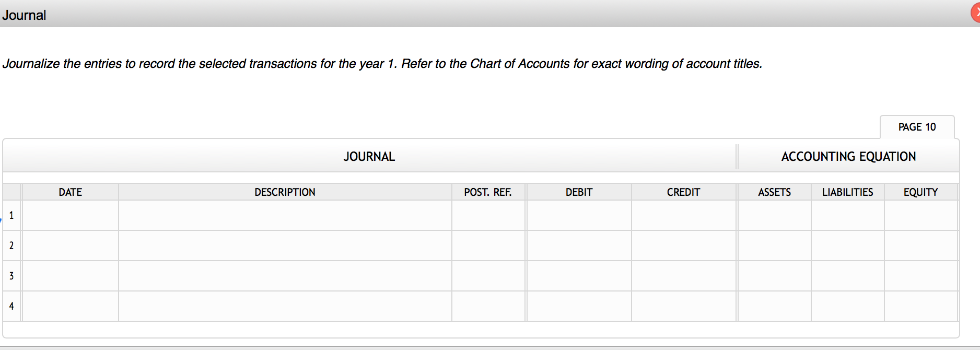Click the Date field on journal row 1
The height and width of the screenshot is (350, 980).
(71, 215)
